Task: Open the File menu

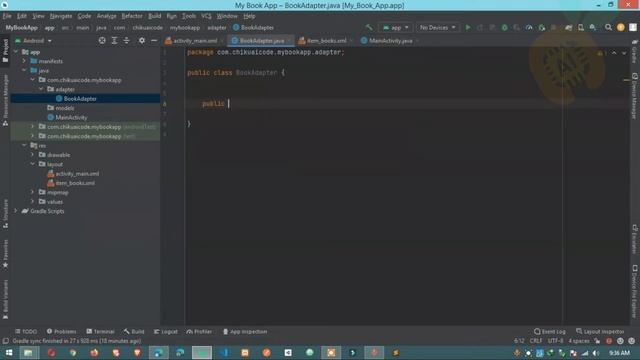Action: click(x=7, y=16)
